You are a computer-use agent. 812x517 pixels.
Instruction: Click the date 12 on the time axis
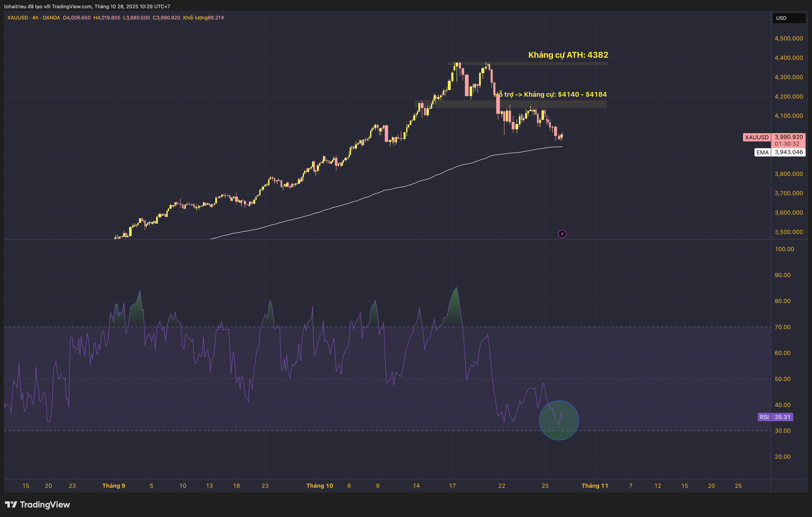coord(658,486)
